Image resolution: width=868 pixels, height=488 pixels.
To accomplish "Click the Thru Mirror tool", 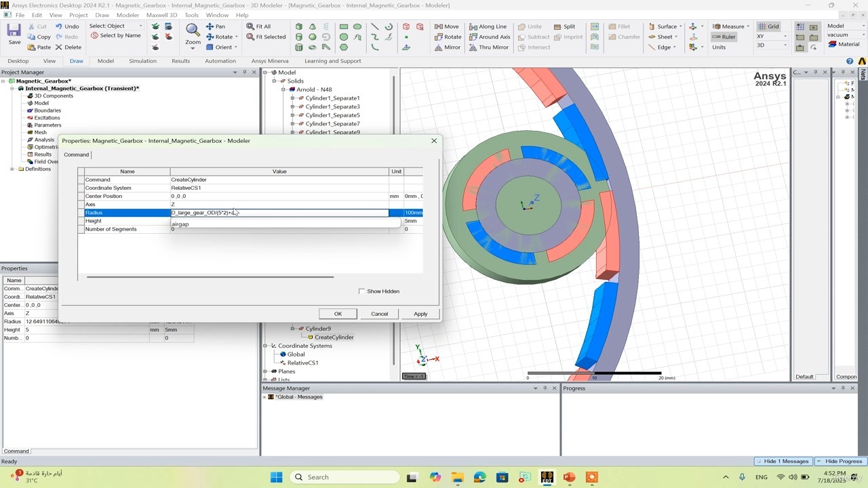I will click(488, 47).
